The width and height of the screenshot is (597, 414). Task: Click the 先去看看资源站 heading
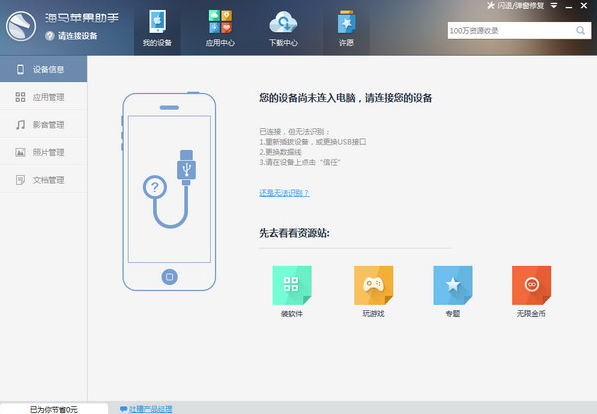point(294,233)
